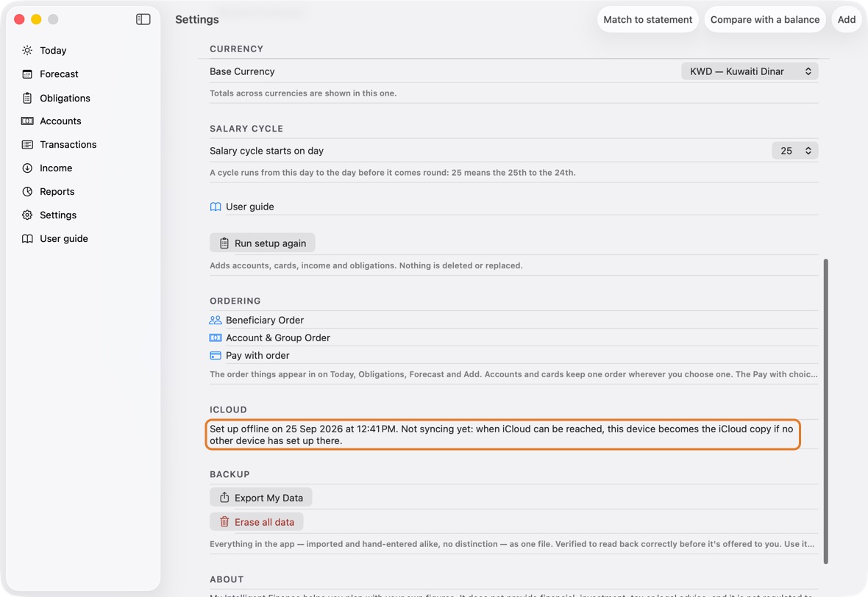Image resolution: width=868 pixels, height=597 pixels.
Task: Click the pie chart icon beside Reports
Action: click(x=27, y=191)
